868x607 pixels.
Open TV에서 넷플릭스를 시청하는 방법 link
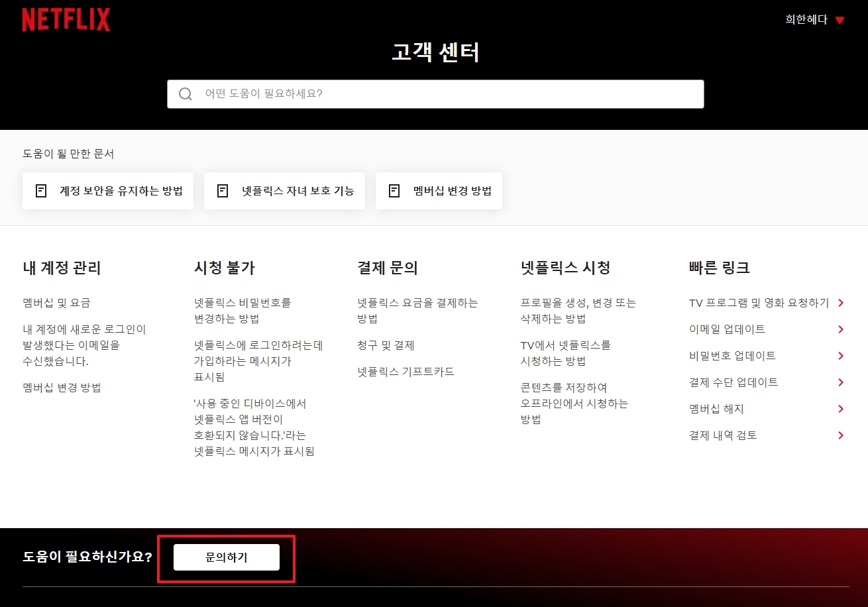click(566, 353)
